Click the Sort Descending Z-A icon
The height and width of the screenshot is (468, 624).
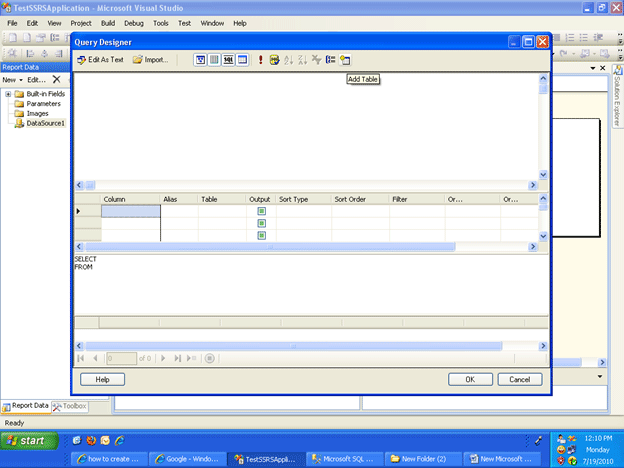(302, 60)
